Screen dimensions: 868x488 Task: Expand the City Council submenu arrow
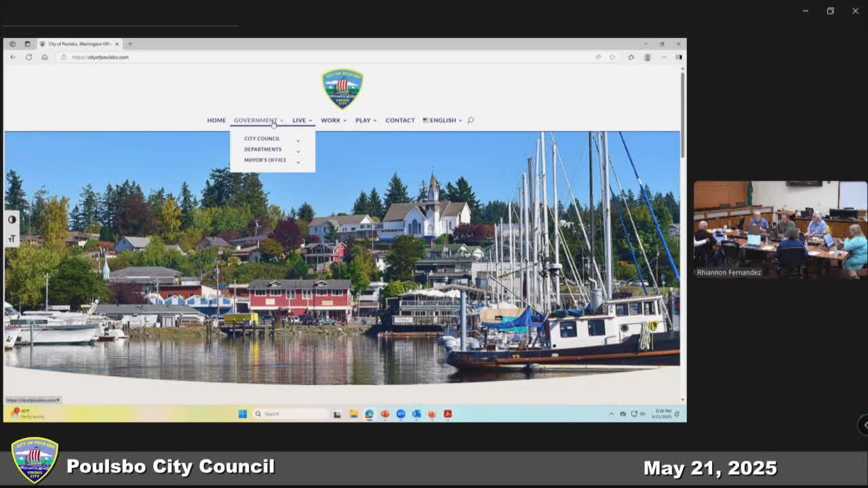point(298,141)
